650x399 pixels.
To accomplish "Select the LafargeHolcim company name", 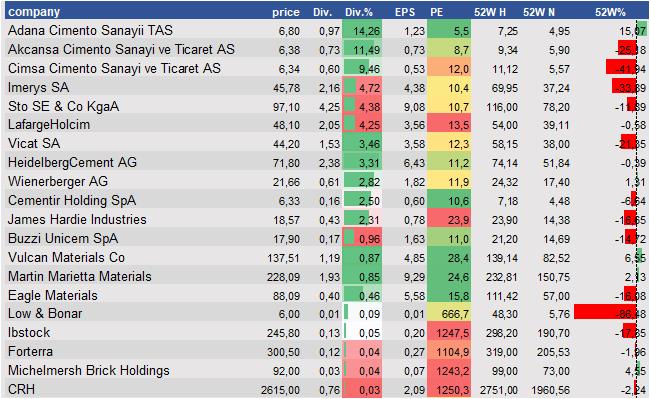I will 49,125.
